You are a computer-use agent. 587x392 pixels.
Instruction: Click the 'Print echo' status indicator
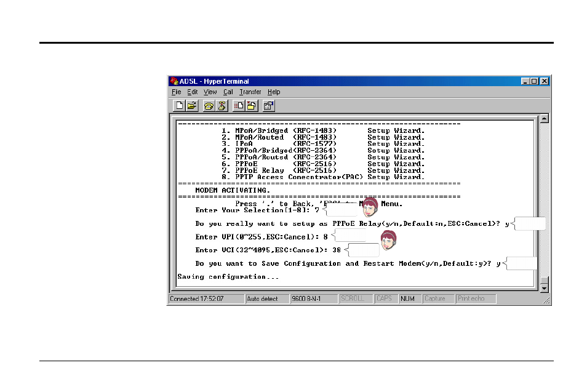pos(476,299)
